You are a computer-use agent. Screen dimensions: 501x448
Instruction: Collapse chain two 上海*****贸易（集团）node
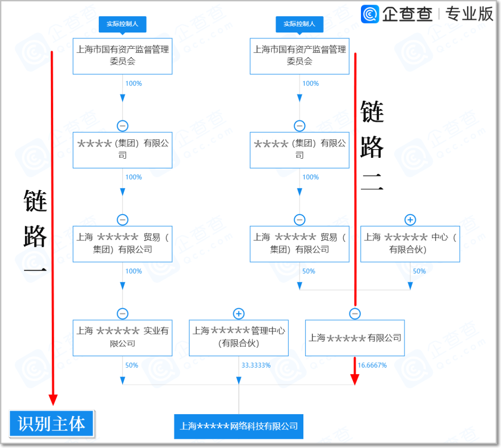tap(300, 220)
